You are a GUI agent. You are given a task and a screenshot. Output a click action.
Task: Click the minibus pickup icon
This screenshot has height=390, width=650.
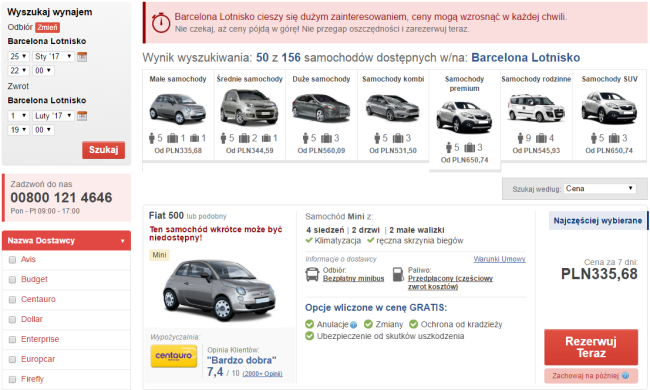click(312, 274)
